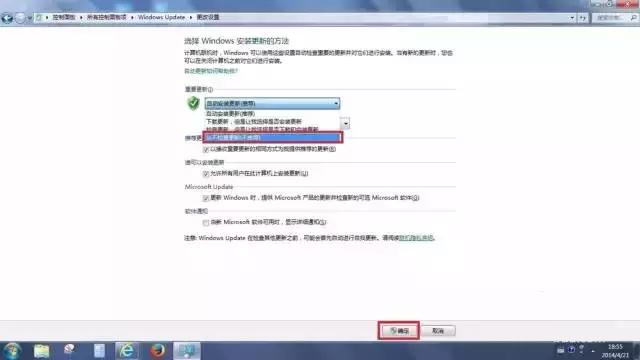Open Windows Explorer from taskbar
The width and height of the screenshot is (640, 360).
click(x=41, y=351)
